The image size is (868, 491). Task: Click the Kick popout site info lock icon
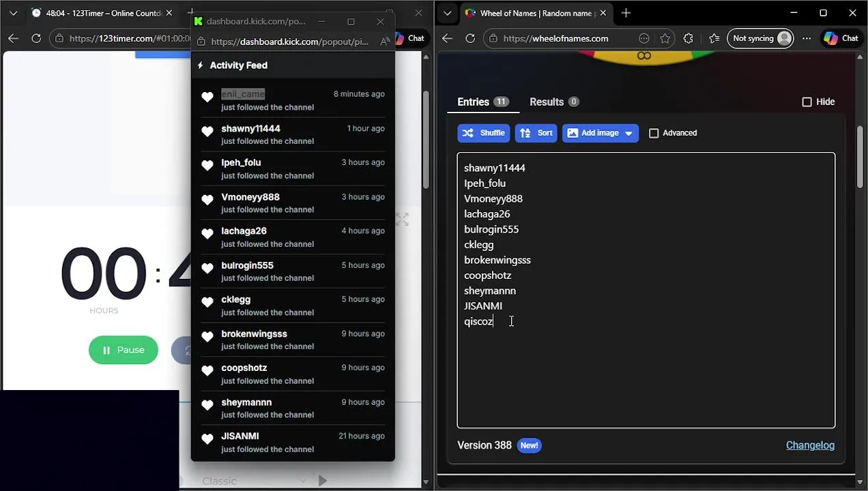click(x=201, y=42)
